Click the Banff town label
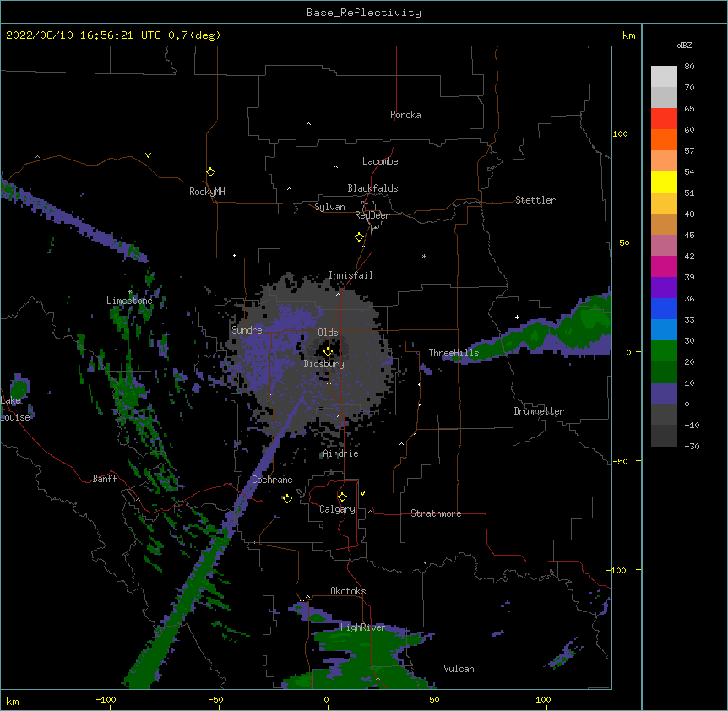The height and width of the screenshot is (711, 728). 105,479
